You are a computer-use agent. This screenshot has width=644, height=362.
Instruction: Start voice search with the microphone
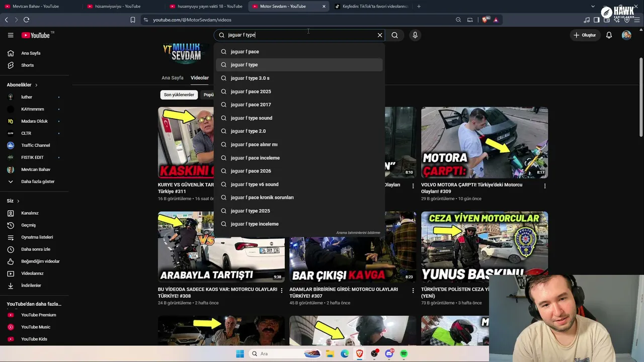click(x=415, y=35)
